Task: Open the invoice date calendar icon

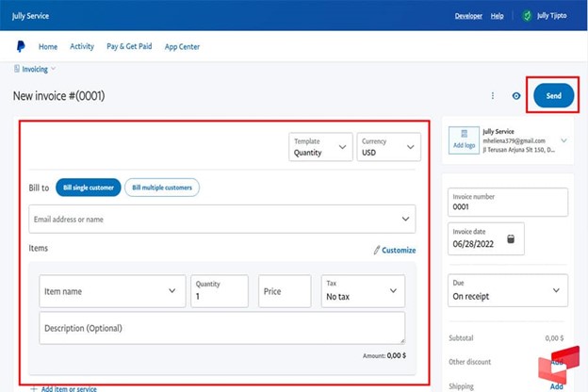Action: pos(511,239)
